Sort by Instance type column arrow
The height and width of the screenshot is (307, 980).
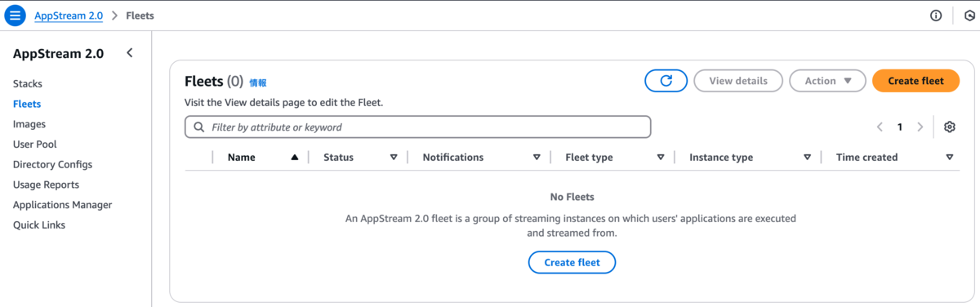point(807,157)
